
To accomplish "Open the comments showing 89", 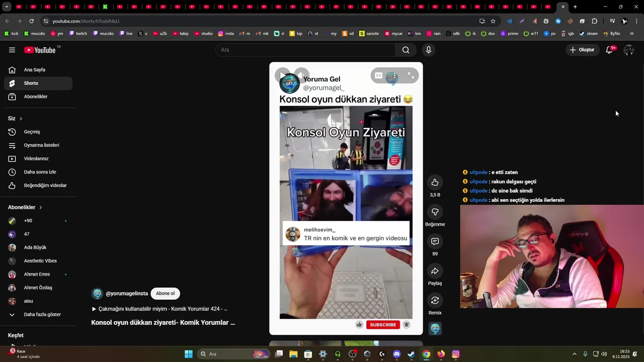I will pos(435,242).
